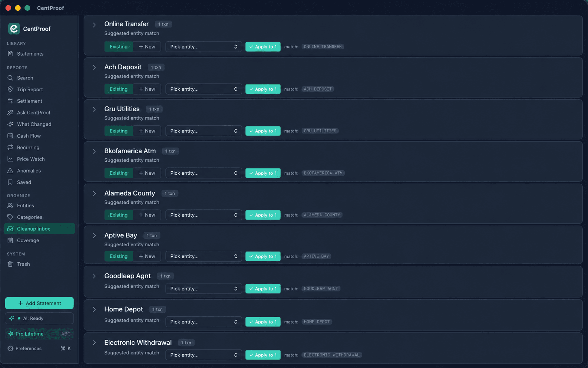Screen dimensions: 588x368
Task: Click the Search magnifier icon
Action: [10, 78]
